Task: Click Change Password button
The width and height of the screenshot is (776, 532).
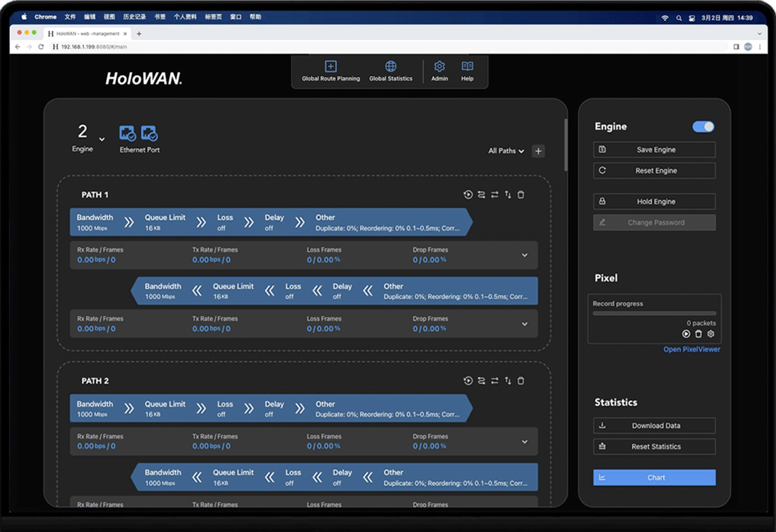Action: (x=654, y=222)
